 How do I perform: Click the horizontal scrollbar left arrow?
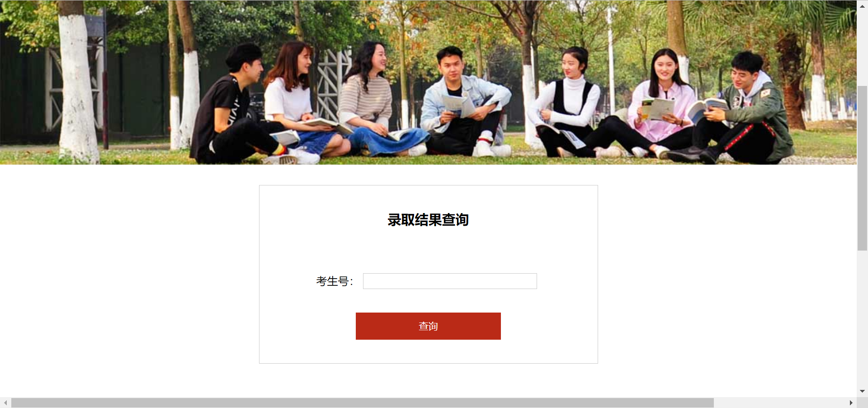(x=5, y=403)
